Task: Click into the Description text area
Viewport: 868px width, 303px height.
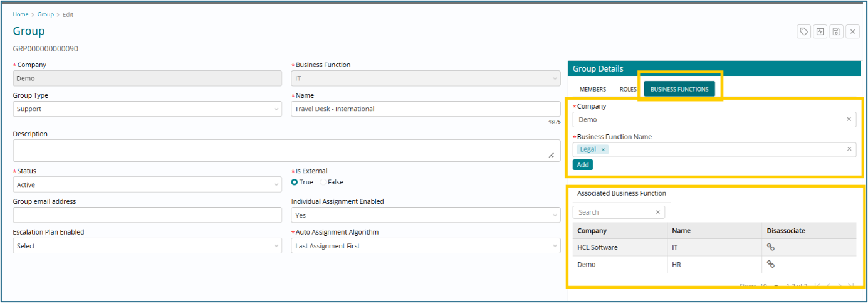Action: point(286,151)
